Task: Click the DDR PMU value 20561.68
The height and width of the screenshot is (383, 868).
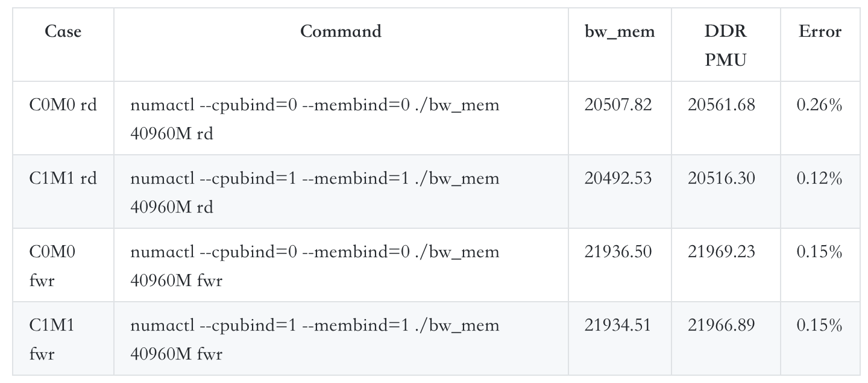Action: coord(721,105)
